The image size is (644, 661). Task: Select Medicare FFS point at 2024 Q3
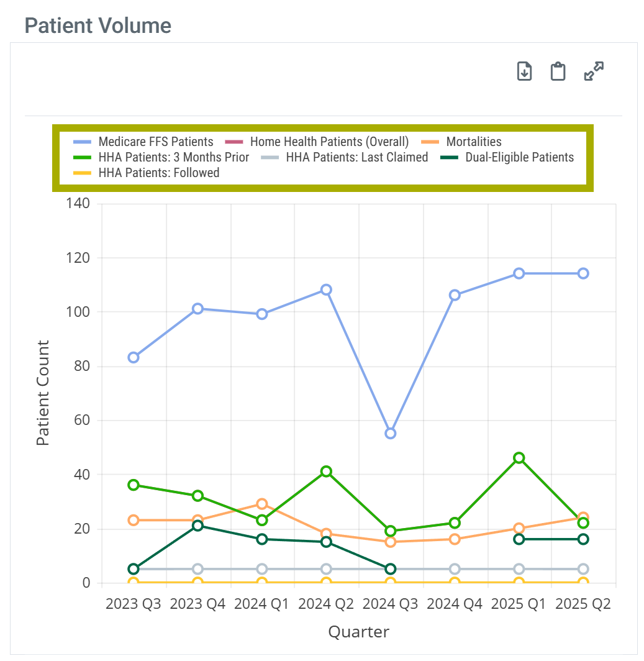coord(390,433)
